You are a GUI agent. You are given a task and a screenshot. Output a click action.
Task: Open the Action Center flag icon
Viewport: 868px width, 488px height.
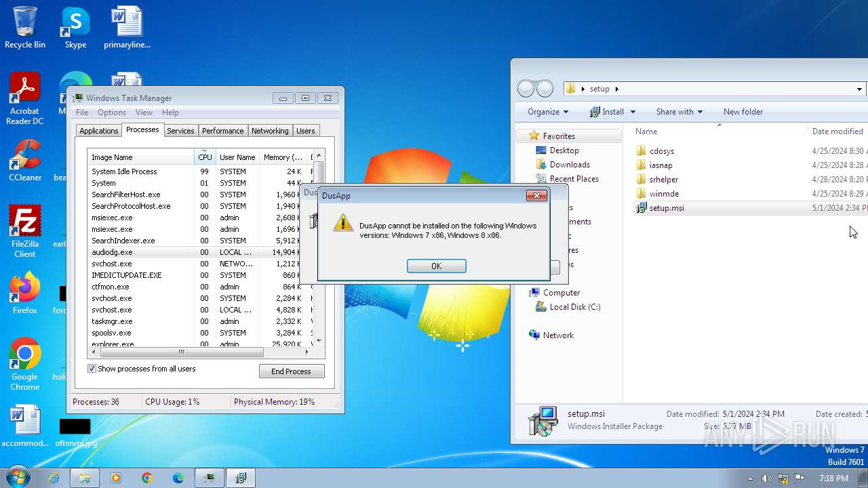pos(800,479)
